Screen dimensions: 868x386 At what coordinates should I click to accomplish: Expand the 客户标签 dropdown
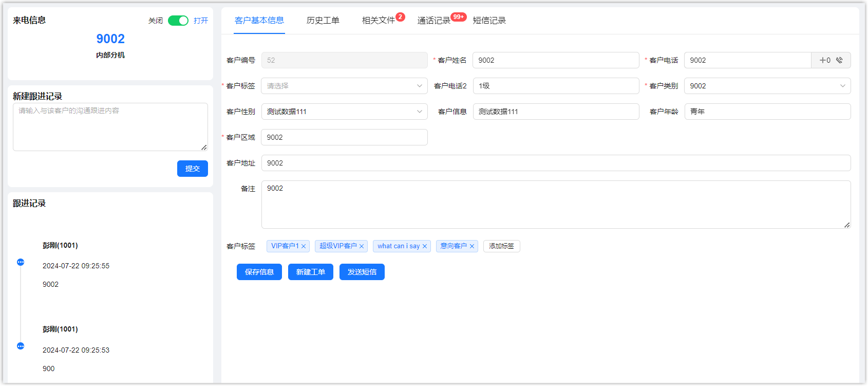click(x=344, y=86)
